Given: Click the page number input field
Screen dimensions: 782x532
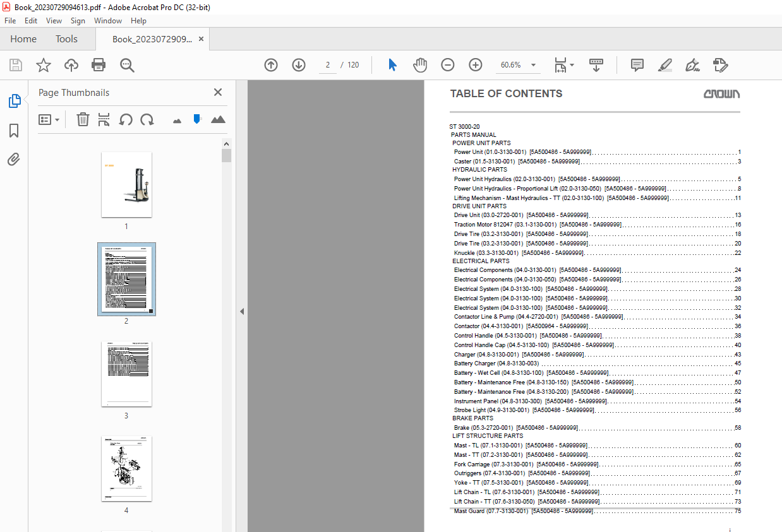Looking at the screenshot, I should pos(328,65).
